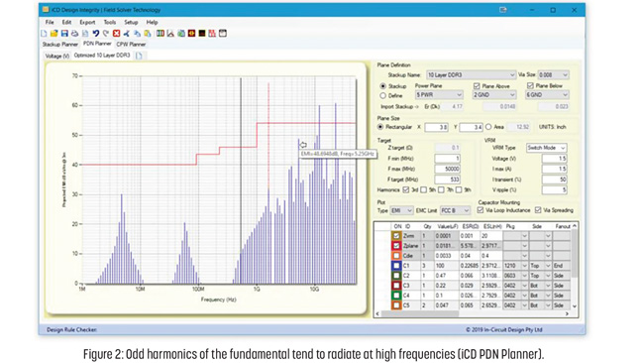The height and width of the screenshot is (363, 644).
Task: Click the red X delete icon
Action: click(x=116, y=34)
